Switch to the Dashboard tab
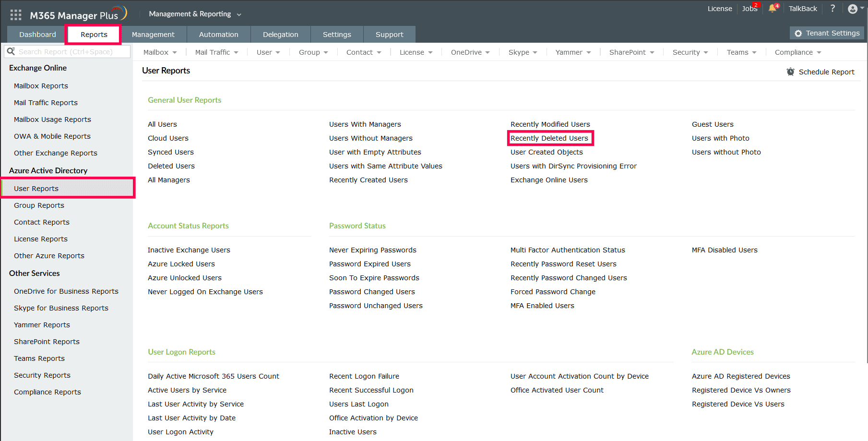 pyautogui.click(x=37, y=35)
